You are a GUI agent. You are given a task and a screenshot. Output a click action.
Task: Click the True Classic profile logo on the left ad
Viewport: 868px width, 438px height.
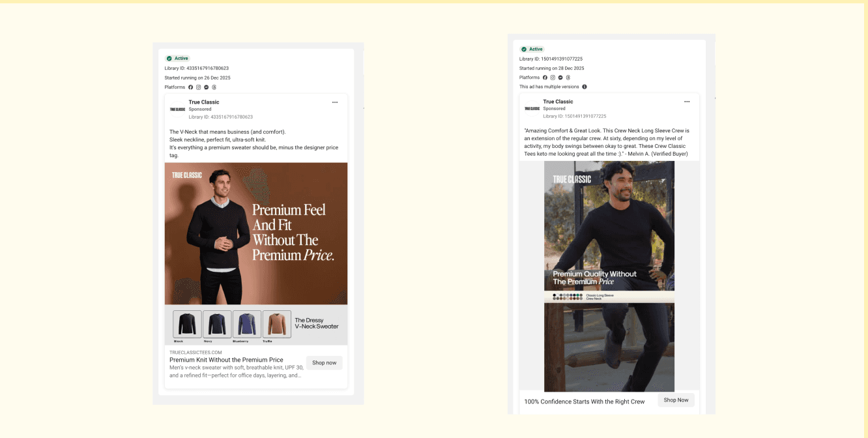(x=177, y=109)
